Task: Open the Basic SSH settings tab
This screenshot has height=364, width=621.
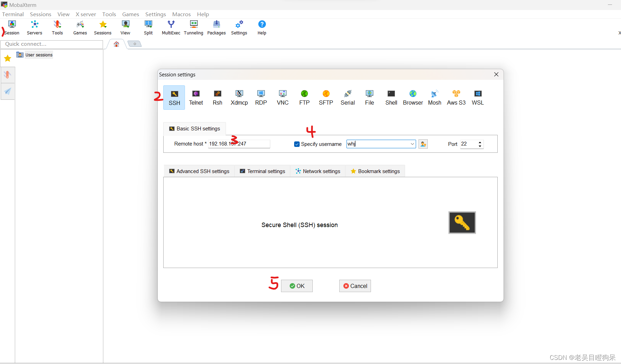Action: tap(195, 129)
